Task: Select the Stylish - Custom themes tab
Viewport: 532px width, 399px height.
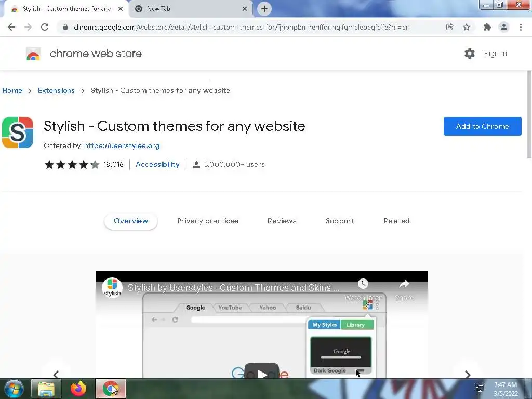Action: (x=66, y=9)
